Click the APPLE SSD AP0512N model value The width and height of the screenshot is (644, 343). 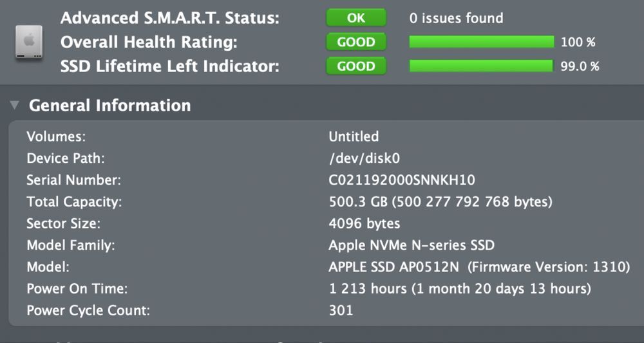coord(394,267)
